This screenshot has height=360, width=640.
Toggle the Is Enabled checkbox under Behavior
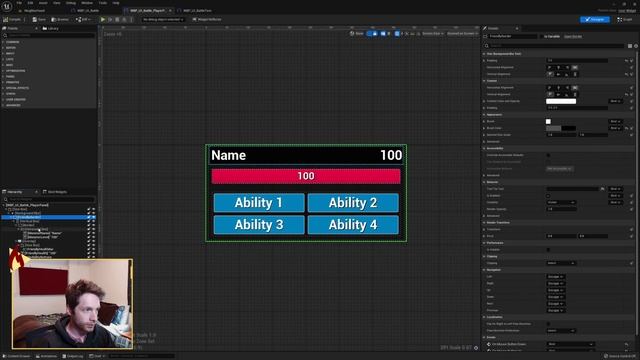click(x=548, y=196)
